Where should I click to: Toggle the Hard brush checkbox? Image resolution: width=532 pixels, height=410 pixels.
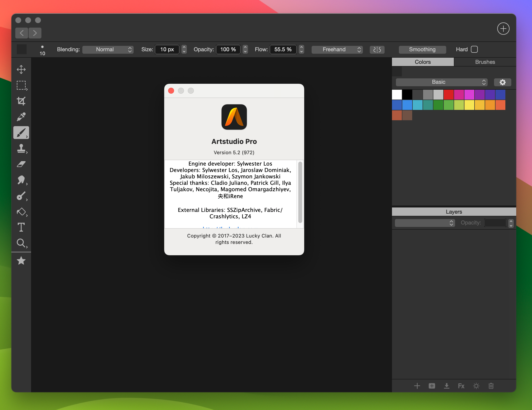tap(474, 49)
